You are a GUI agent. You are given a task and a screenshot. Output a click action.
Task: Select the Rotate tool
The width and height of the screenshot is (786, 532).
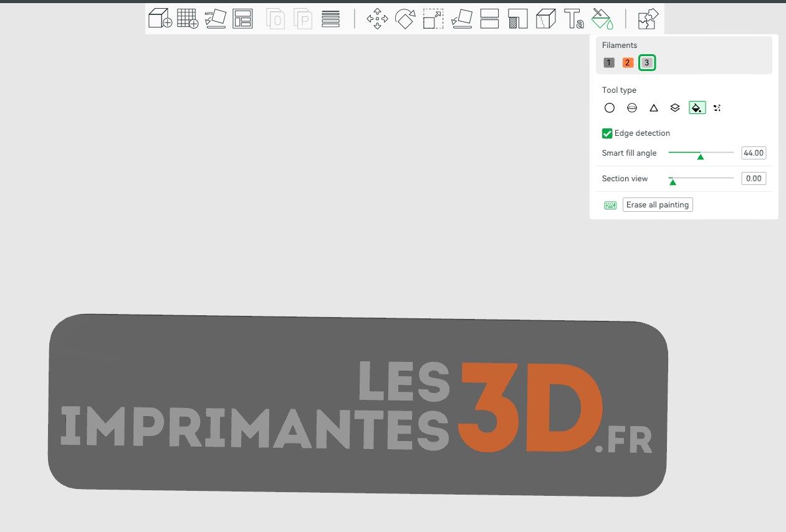405,19
